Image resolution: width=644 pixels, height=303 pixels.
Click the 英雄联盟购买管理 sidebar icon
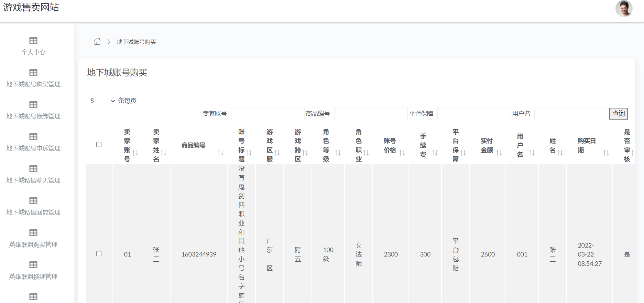(33, 233)
